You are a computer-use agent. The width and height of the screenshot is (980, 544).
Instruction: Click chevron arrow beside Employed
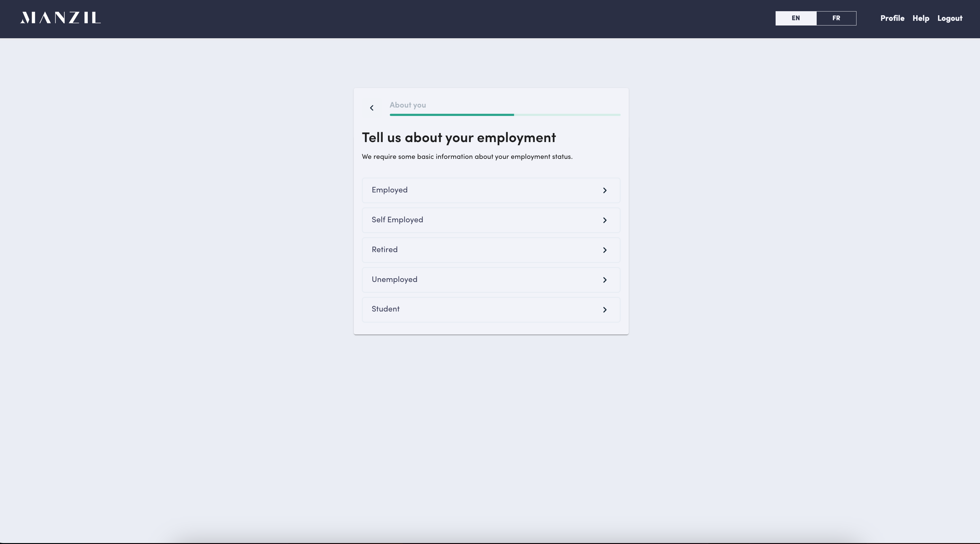[604, 191]
